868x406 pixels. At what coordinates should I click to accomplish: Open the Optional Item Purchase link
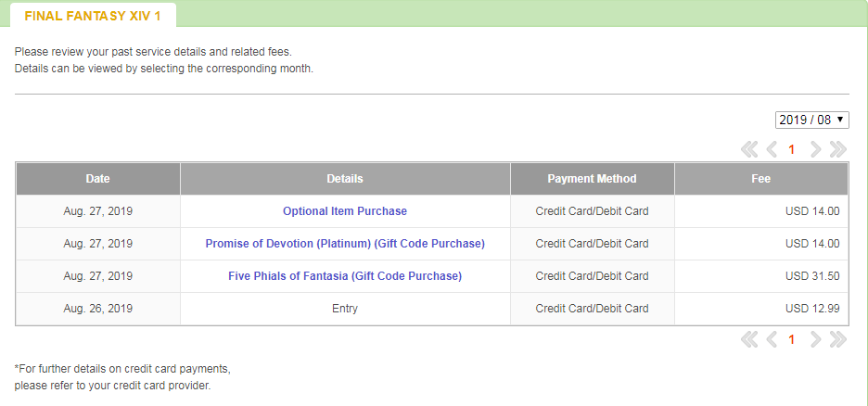click(345, 211)
